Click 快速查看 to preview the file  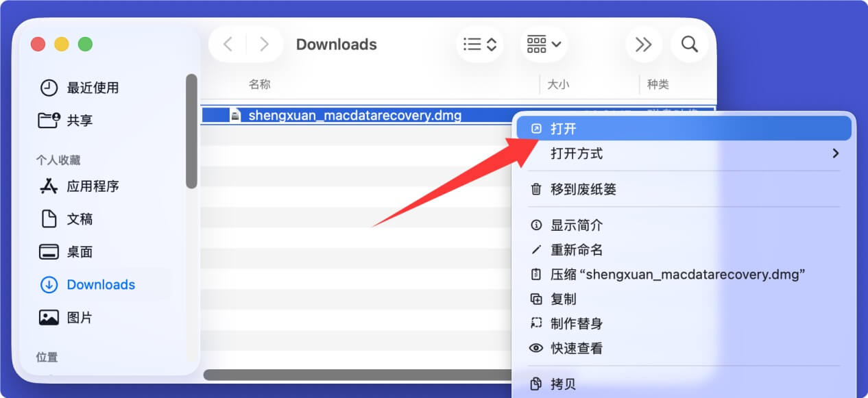576,348
